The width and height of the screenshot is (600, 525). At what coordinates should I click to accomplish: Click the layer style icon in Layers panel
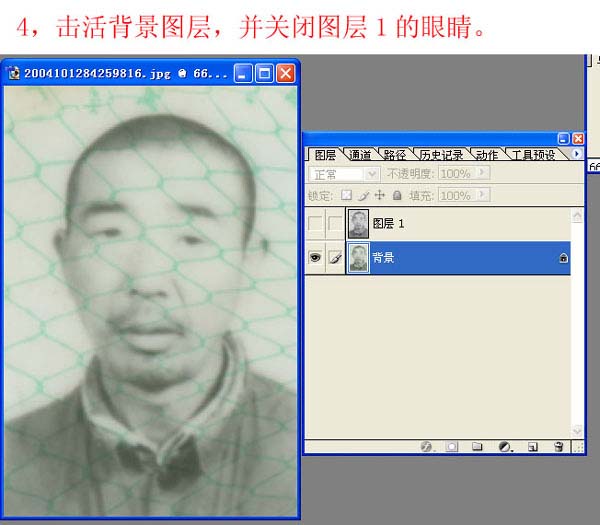[427, 447]
